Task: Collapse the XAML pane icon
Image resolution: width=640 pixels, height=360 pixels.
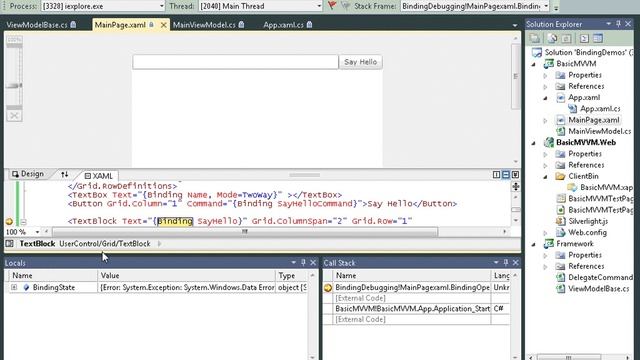Action: pyautogui.click(x=516, y=175)
